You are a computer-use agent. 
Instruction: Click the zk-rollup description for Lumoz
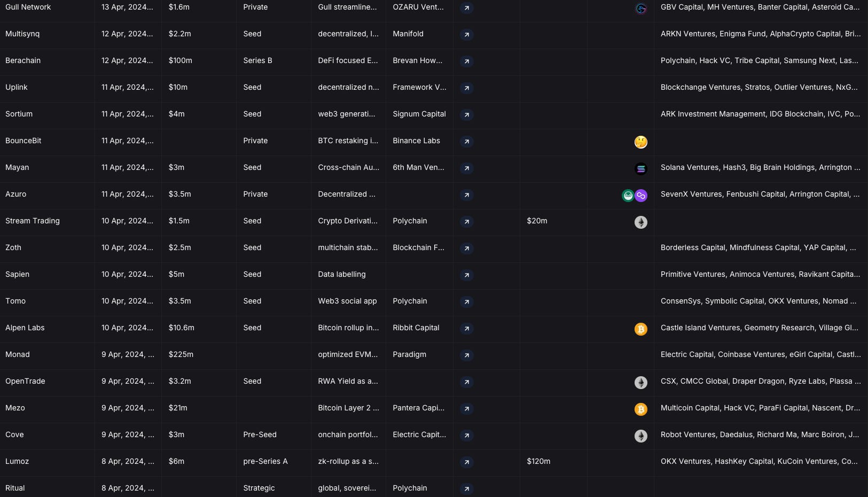[x=348, y=461]
